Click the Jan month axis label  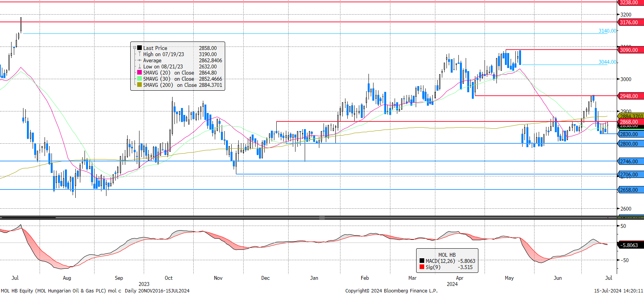(x=314, y=278)
